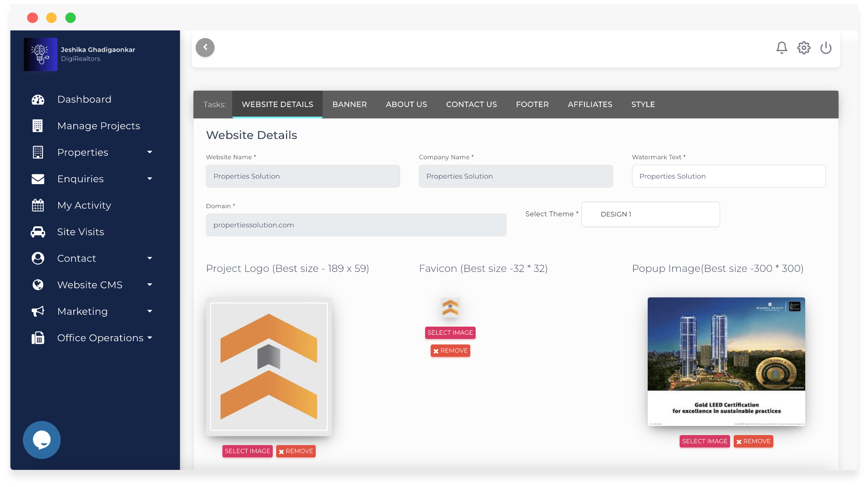
Task: Open the chat bubble widget
Action: 41,440
